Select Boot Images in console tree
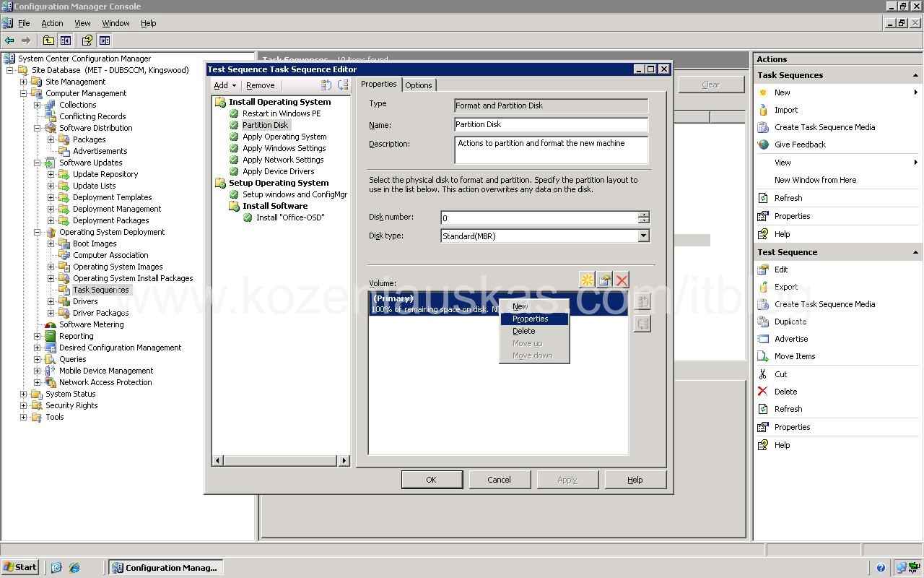Screen dimensions: 924x578 click(x=95, y=243)
